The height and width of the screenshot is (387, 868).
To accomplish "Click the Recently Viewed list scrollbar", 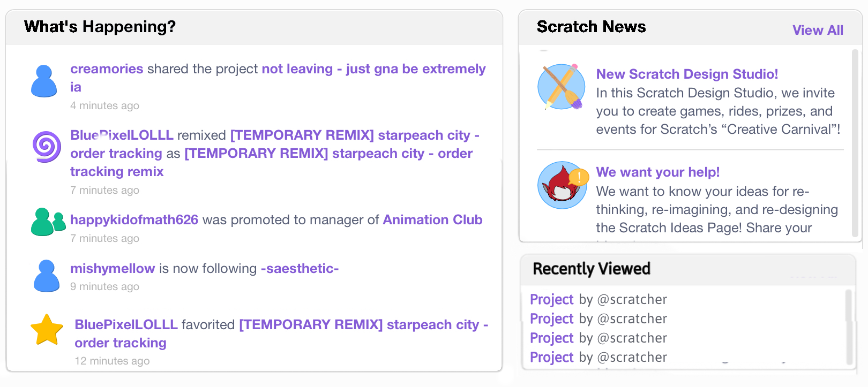I will click(848, 327).
